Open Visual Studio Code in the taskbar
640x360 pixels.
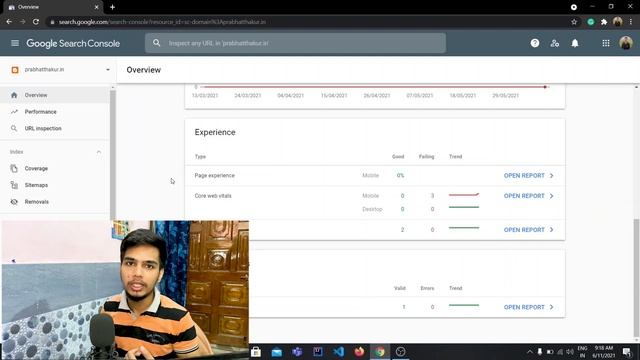tap(338, 352)
